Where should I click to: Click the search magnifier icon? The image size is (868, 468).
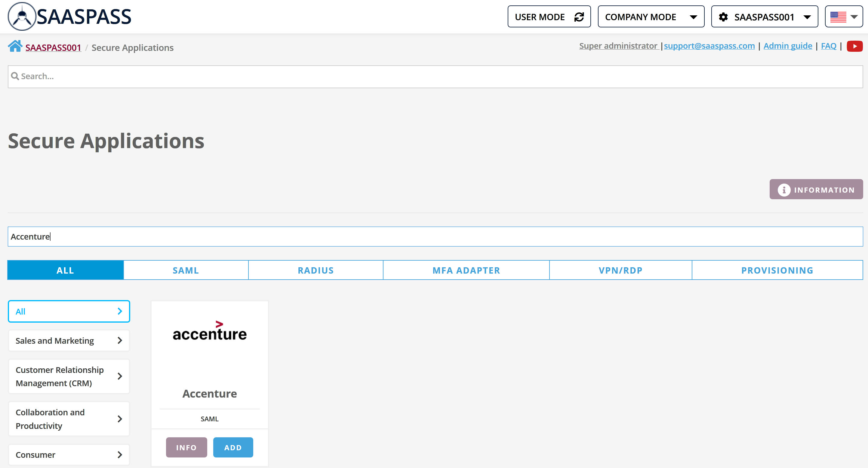pos(15,76)
